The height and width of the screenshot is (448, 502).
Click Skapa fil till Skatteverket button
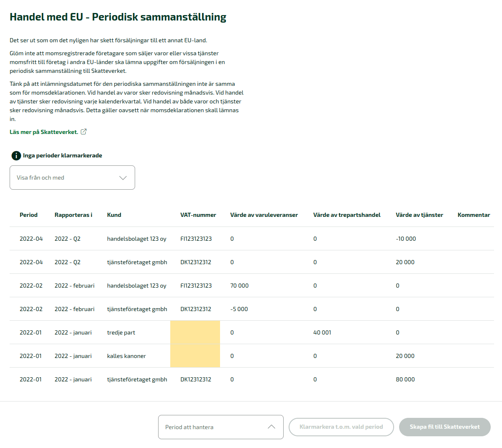(x=445, y=427)
